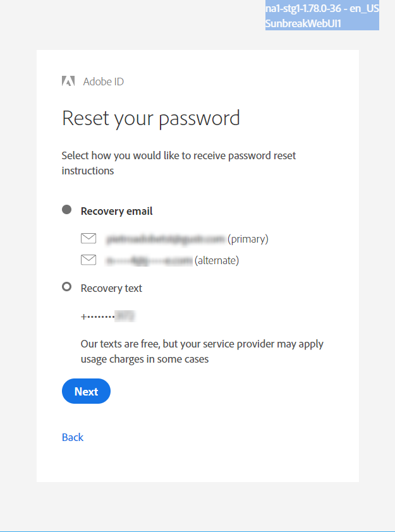
Task: Click the envelope icon beside the alternate email
Action: (x=88, y=260)
